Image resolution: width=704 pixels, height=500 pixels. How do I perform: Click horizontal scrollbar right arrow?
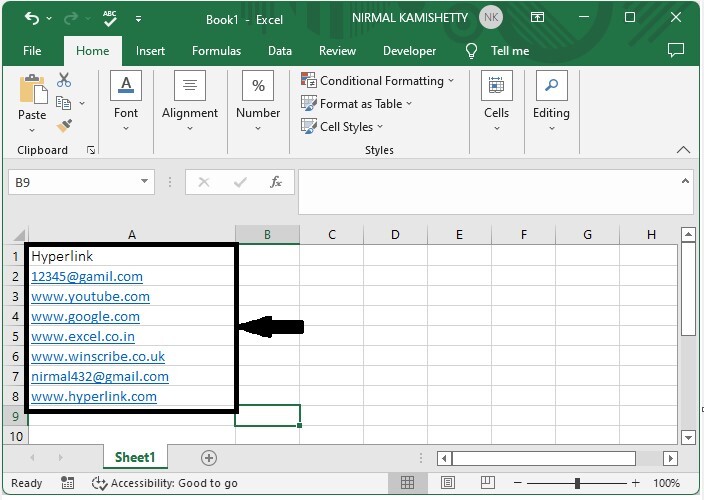(670, 458)
